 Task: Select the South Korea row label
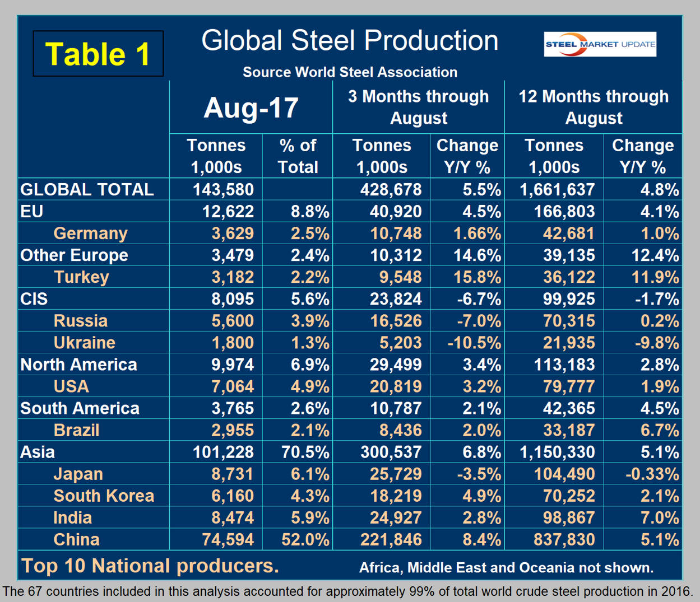(x=104, y=496)
